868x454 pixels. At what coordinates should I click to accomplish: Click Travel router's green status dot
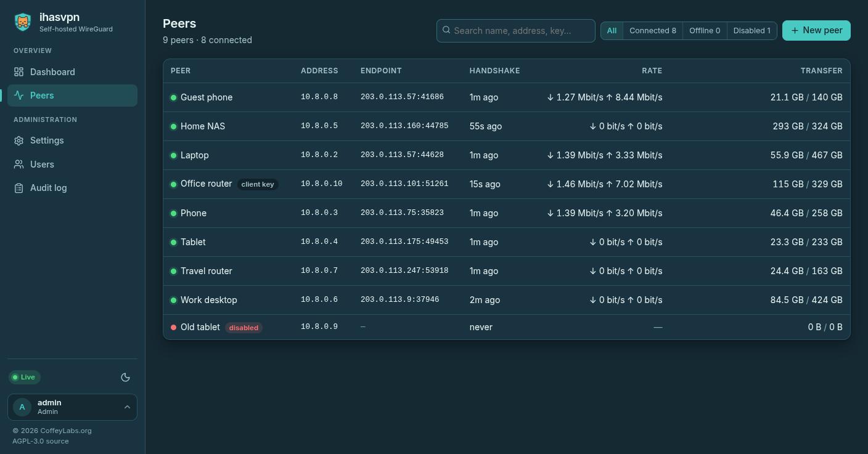pos(174,271)
